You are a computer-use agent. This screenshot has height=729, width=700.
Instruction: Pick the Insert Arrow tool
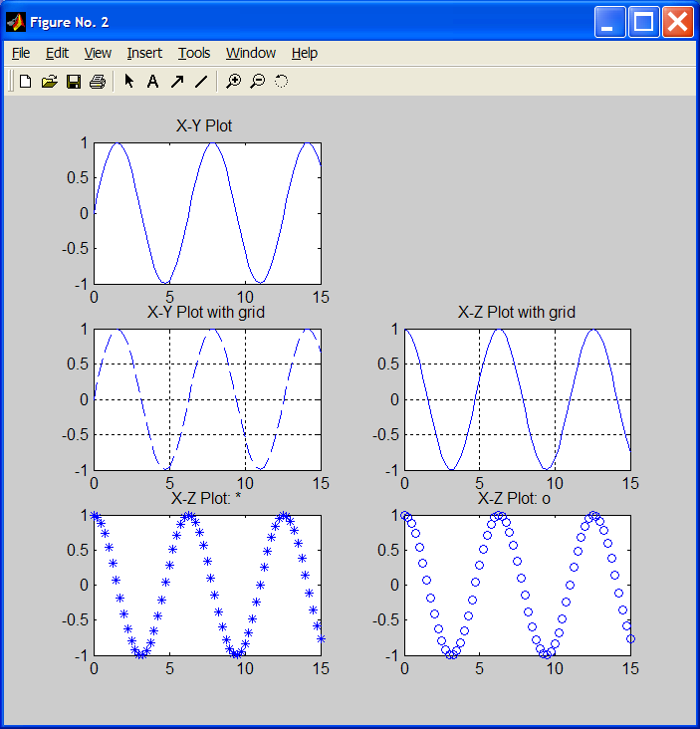tap(177, 82)
